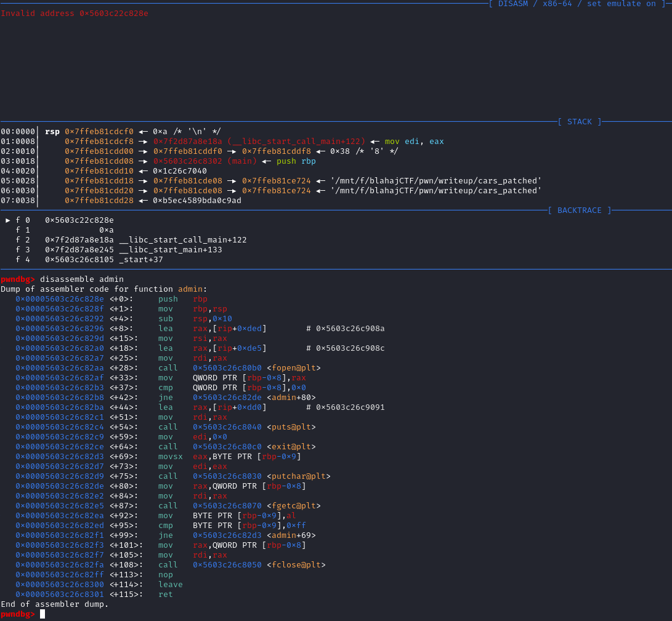Screen dimensions: 672x621
Task: Click the fgetc@plt call target
Action: click(293, 506)
